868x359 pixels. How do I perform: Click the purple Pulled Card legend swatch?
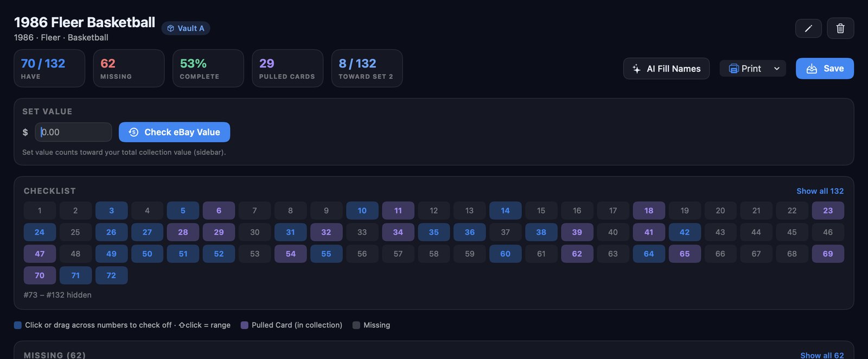pyautogui.click(x=245, y=325)
